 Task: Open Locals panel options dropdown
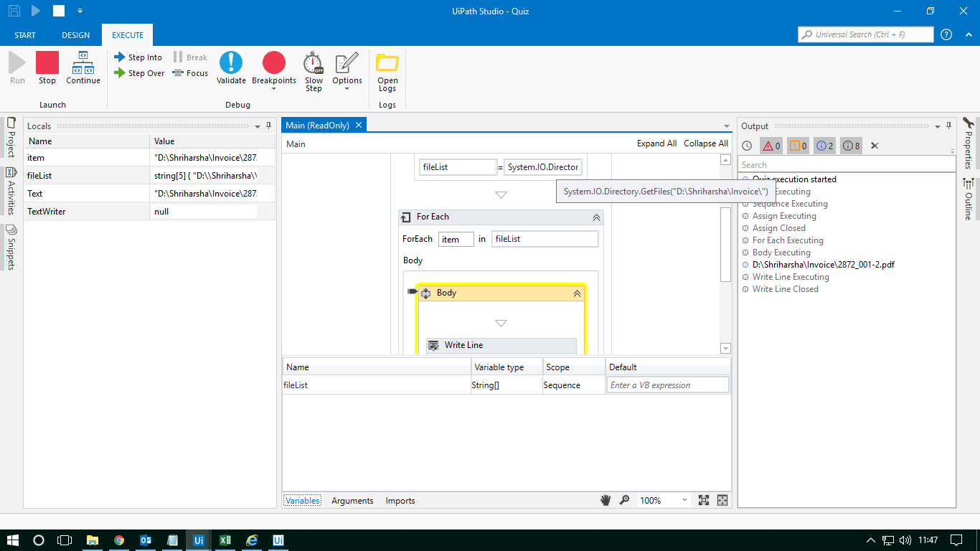258,126
